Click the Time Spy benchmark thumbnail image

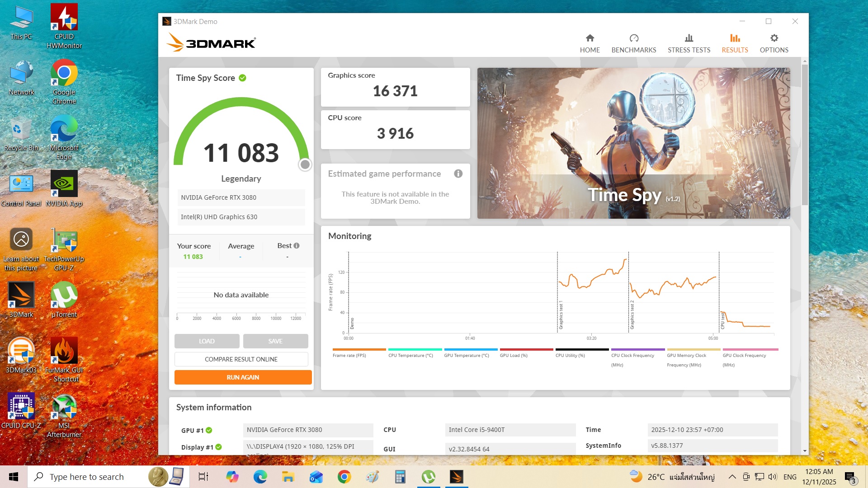(633, 143)
